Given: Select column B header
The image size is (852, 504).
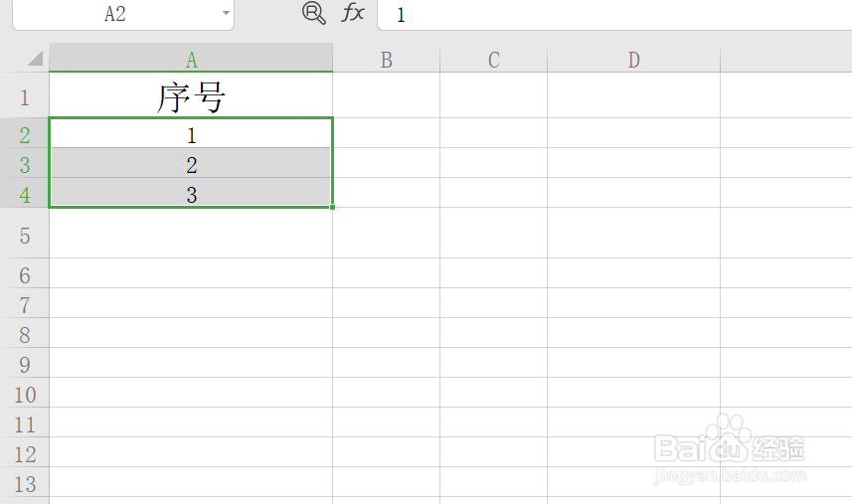Looking at the screenshot, I should click(x=386, y=60).
